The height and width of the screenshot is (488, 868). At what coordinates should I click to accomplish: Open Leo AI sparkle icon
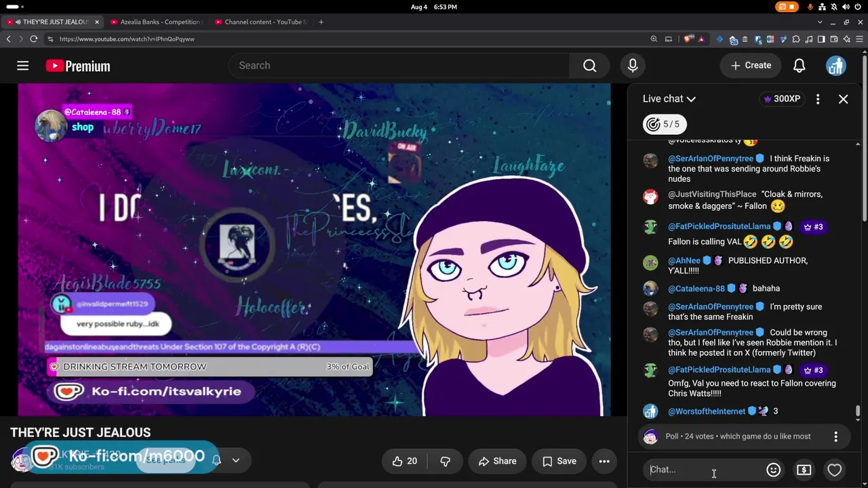click(847, 39)
